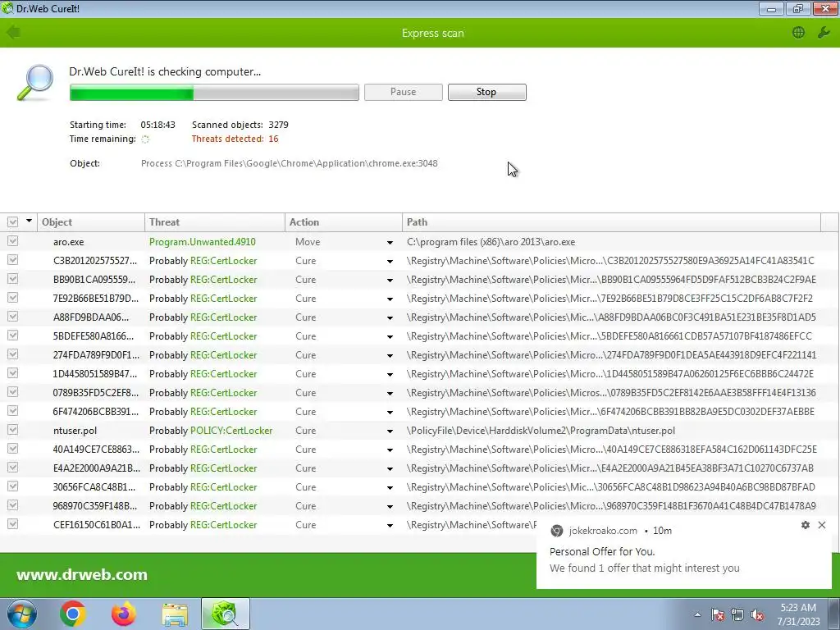The width and height of the screenshot is (840, 630).
Task: Toggle the select-all header checkbox
Action: pos(13,221)
